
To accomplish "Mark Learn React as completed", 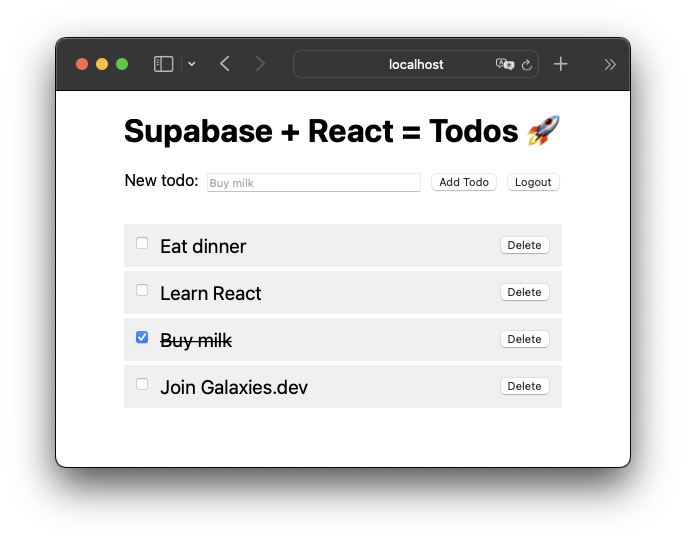I will point(142,290).
